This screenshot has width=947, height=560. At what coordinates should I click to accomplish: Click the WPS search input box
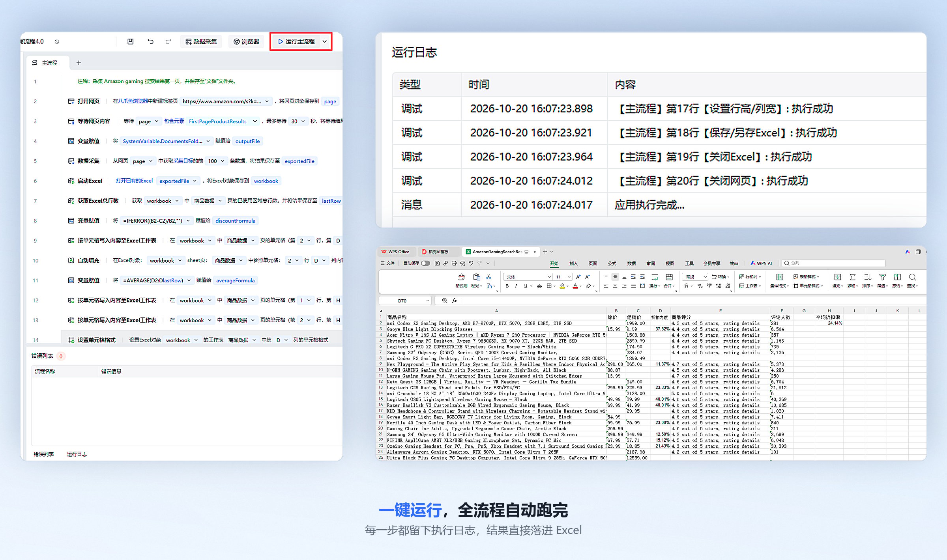tap(834, 263)
